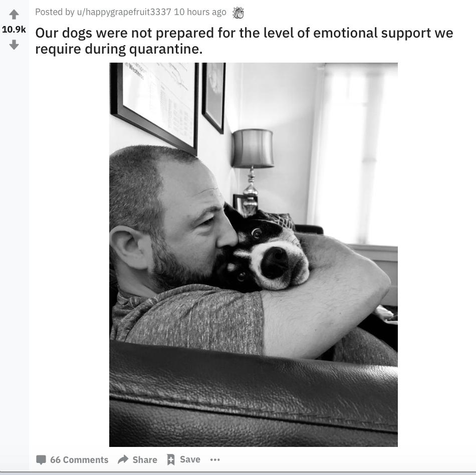Open u/happygrapefruit3337's profile
Image resolution: width=476 pixels, height=475 pixels.
[x=124, y=12]
